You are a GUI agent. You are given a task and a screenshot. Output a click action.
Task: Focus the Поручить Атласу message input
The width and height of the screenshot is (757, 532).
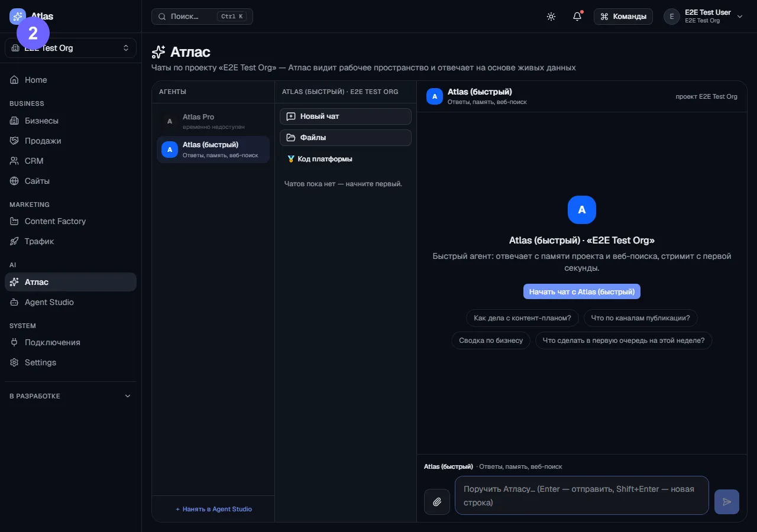[x=582, y=495]
